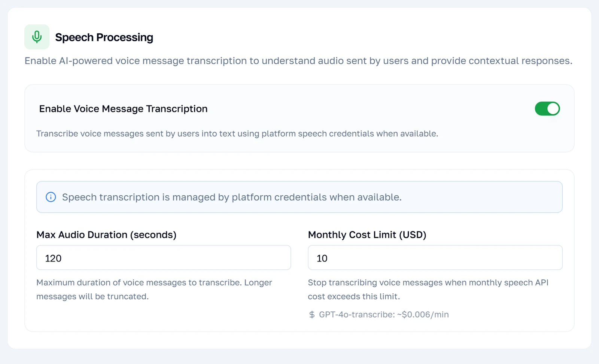Focus the Monthly Cost Limit input field
This screenshot has width=599, height=364.
coord(435,258)
